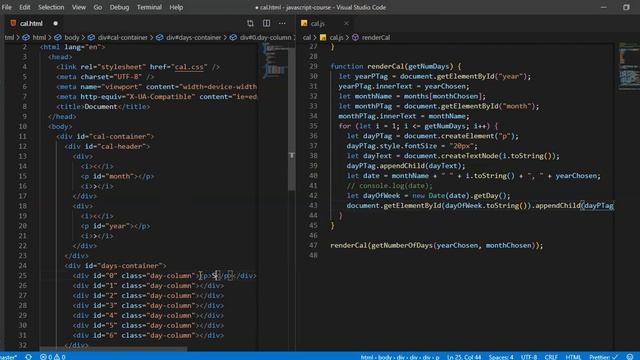
Task: Click the UTF-8 encoding in the status bar
Action: 529,357
